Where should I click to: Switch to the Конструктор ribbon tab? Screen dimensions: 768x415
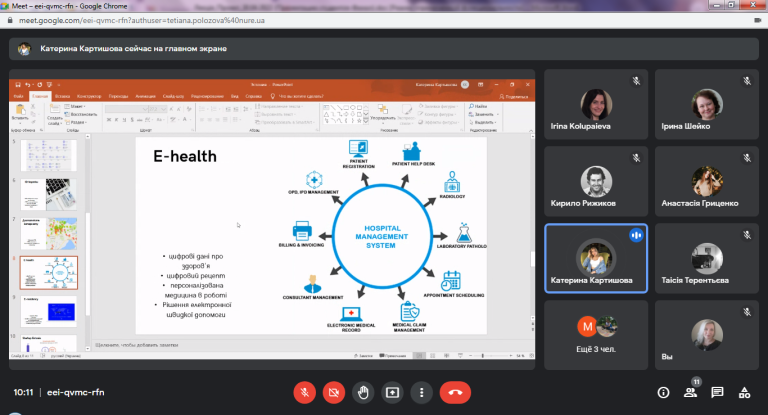[89, 97]
